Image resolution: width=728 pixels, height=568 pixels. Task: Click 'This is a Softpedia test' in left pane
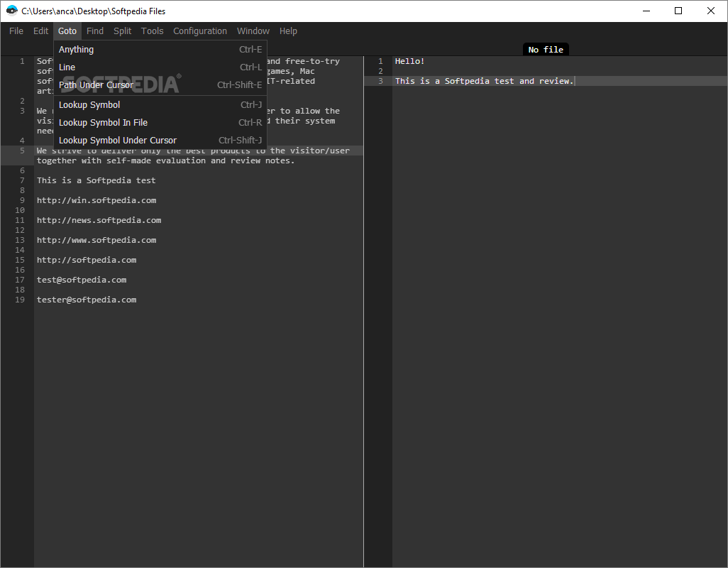96,180
